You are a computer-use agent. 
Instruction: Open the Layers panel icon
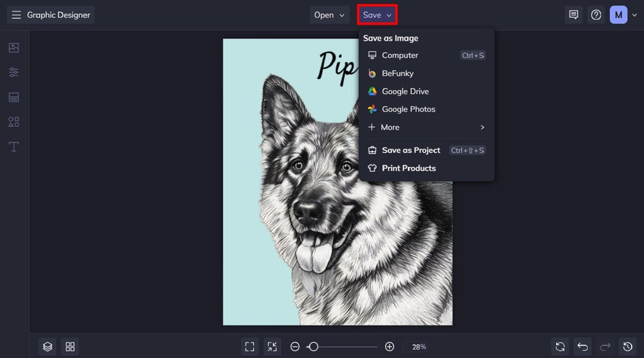48,346
